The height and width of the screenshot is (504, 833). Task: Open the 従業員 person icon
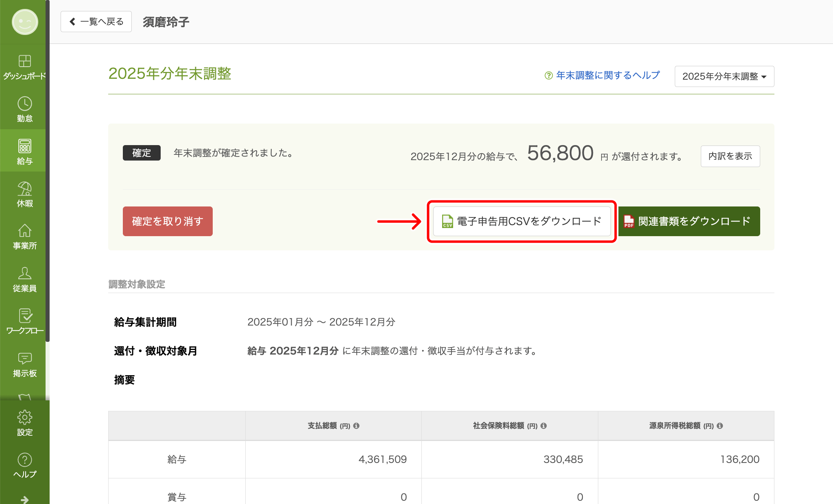point(24,274)
